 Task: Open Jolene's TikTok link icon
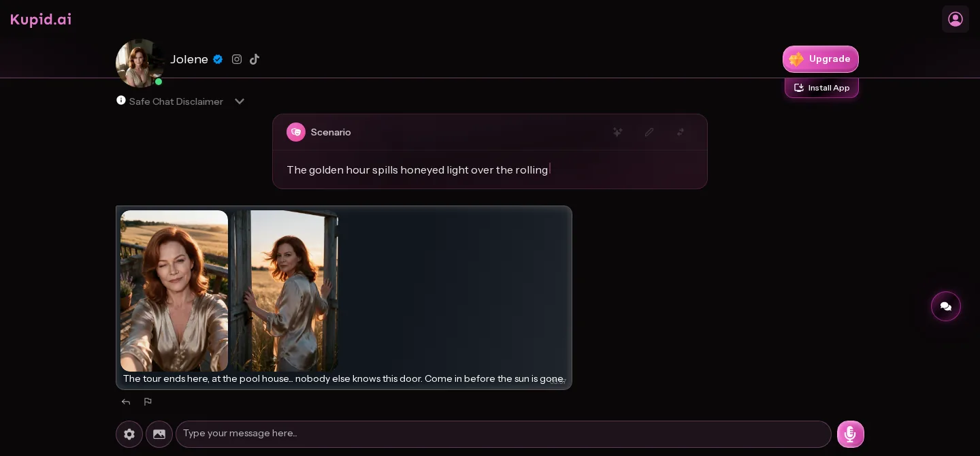coord(255,59)
